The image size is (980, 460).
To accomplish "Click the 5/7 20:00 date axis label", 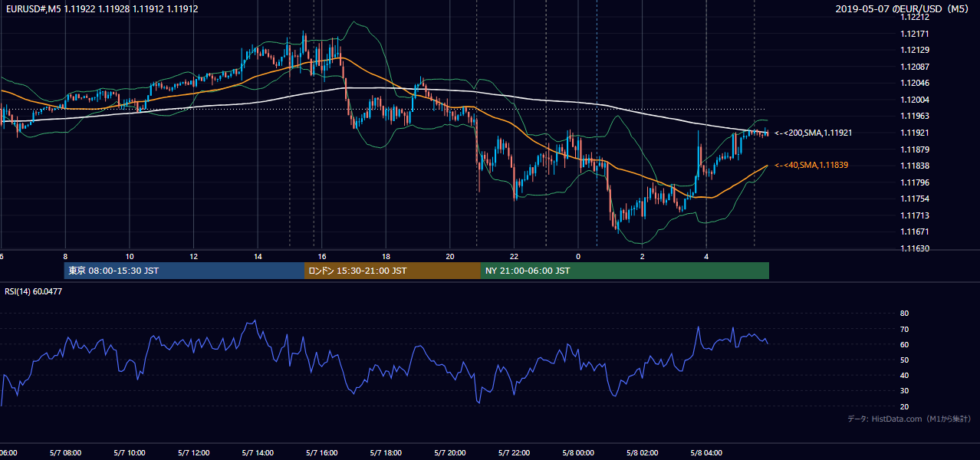I will tap(450, 453).
